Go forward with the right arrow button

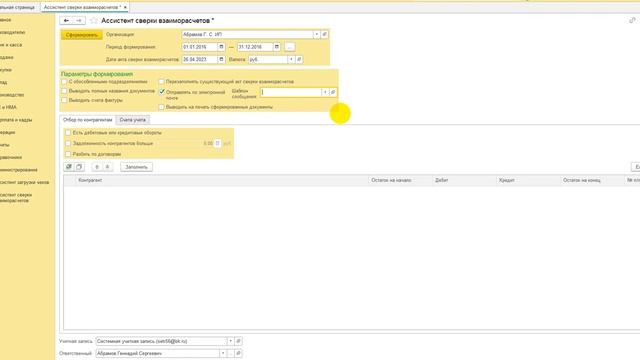pos(79,20)
